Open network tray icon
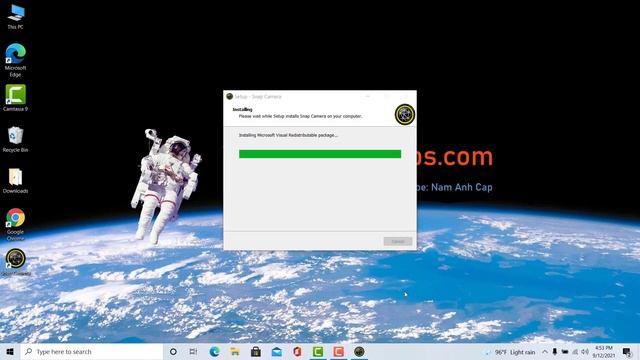 pos(575,352)
